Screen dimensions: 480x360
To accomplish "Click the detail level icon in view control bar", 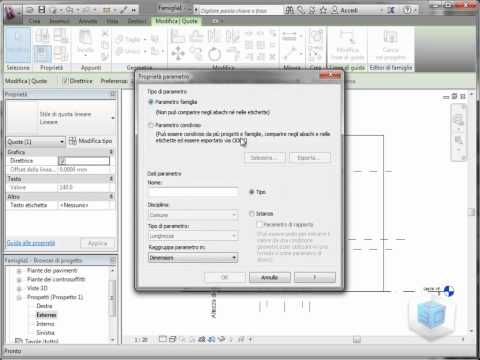I will 163,339.
